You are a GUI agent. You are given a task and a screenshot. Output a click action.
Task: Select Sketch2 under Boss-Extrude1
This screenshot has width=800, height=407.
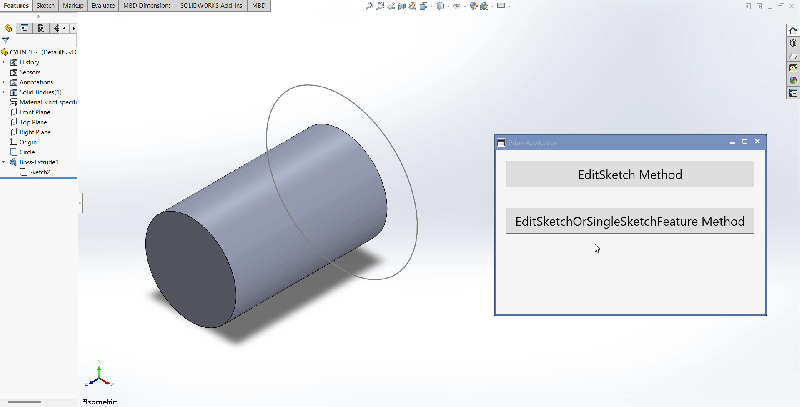35,172
